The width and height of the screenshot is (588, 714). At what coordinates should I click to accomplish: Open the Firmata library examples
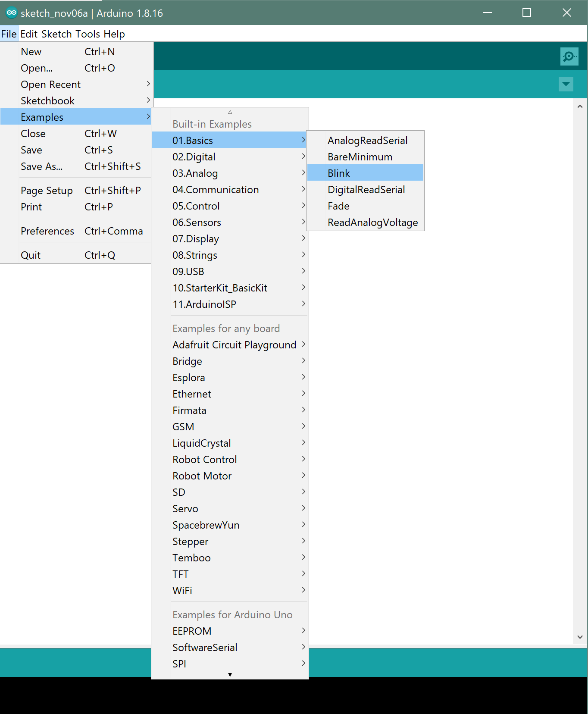pos(230,410)
